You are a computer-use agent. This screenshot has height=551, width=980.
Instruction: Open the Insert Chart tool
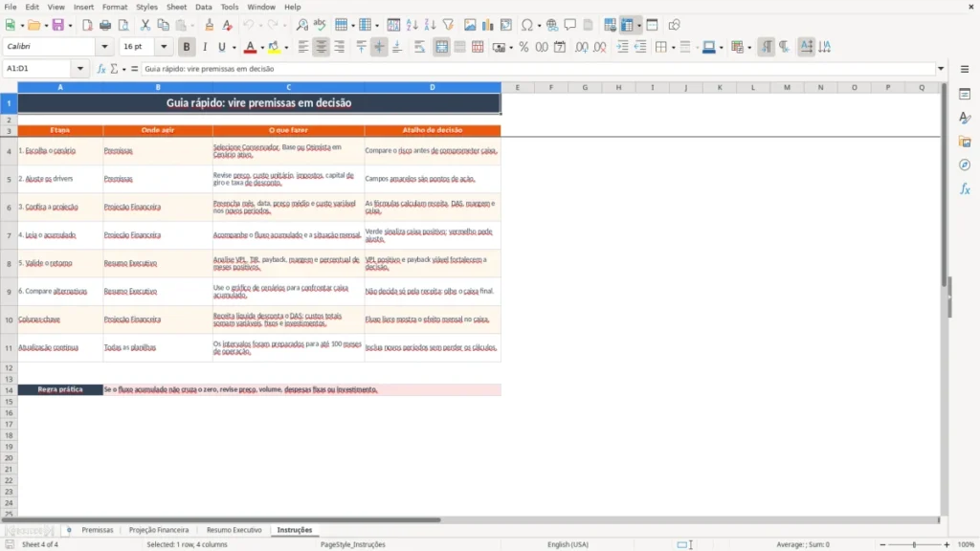(487, 25)
